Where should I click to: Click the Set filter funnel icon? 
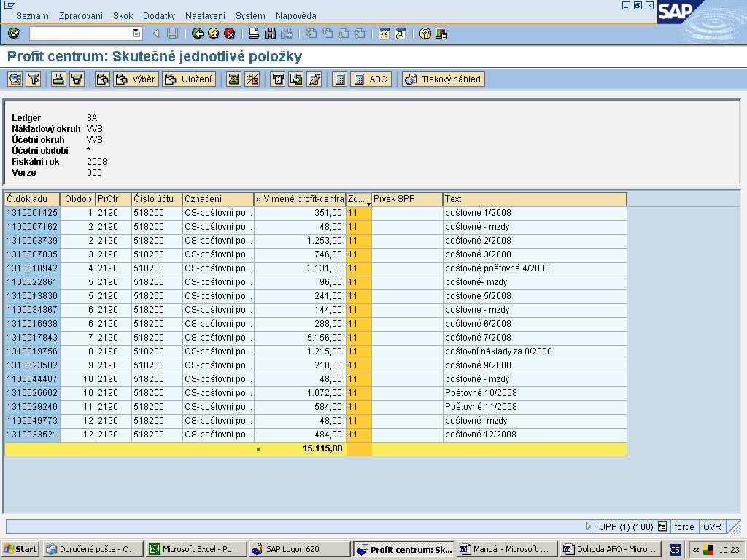pyautogui.click(x=34, y=79)
